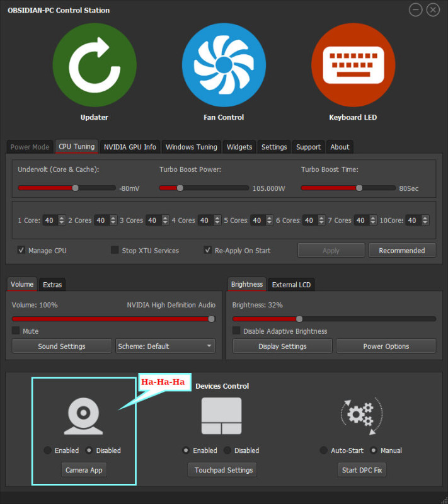
Task: Click the 10 Cores multiplier value field
Action: pos(413,220)
